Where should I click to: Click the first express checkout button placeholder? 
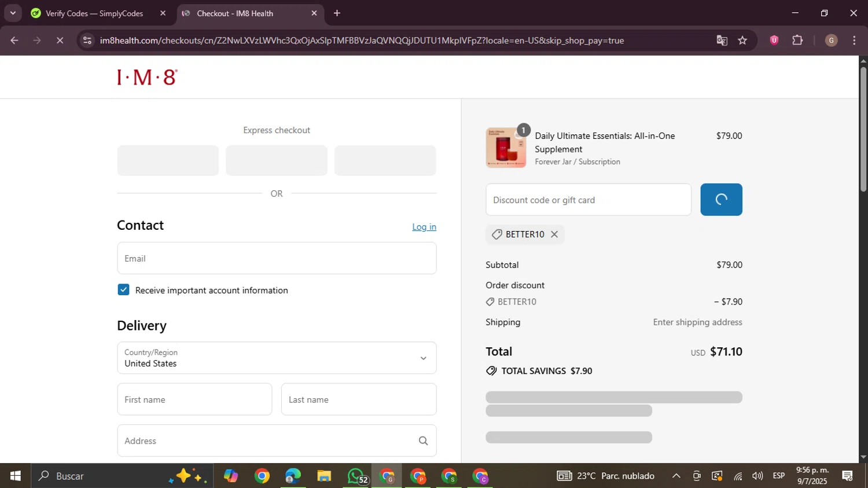point(168,160)
